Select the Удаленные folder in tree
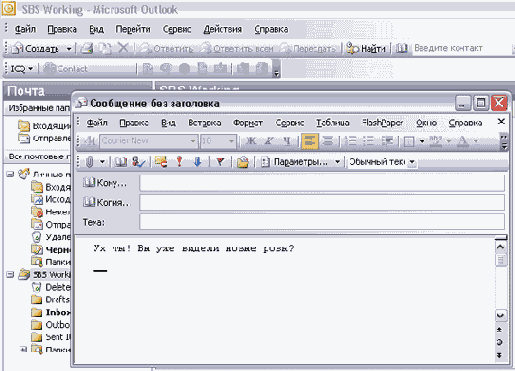This screenshot has width=515, height=371. point(50,237)
